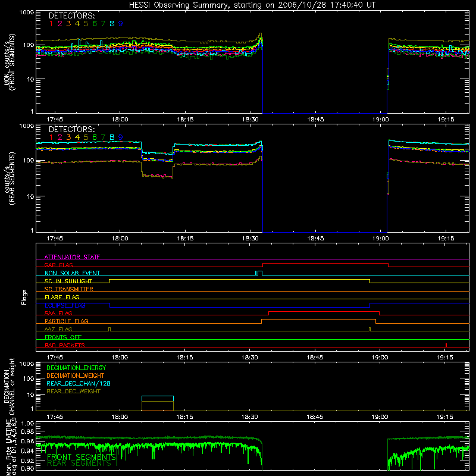Click DETECTORS: heading in front segments plot
The image size is (476, 476).
coord(72,15)
